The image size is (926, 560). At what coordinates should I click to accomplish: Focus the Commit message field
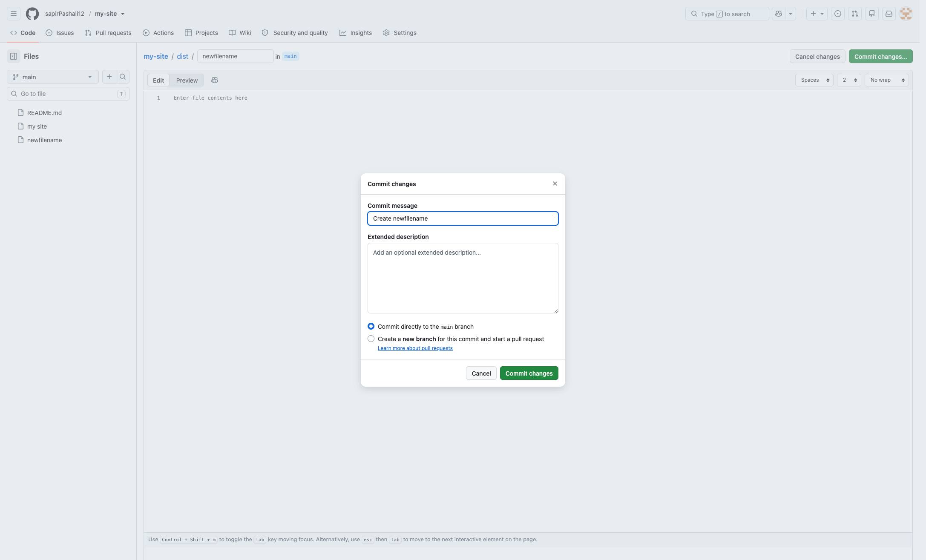point(463,218)
